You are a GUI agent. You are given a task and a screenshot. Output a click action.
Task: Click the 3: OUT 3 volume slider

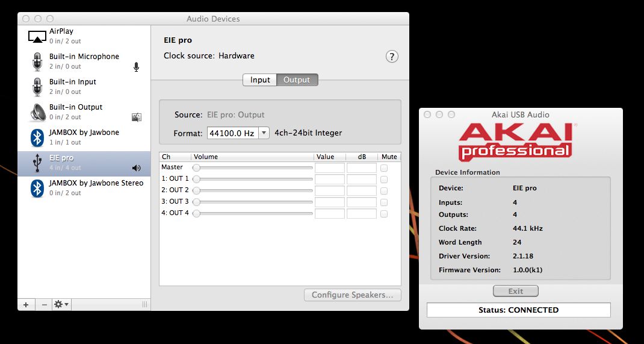(253, 202)
